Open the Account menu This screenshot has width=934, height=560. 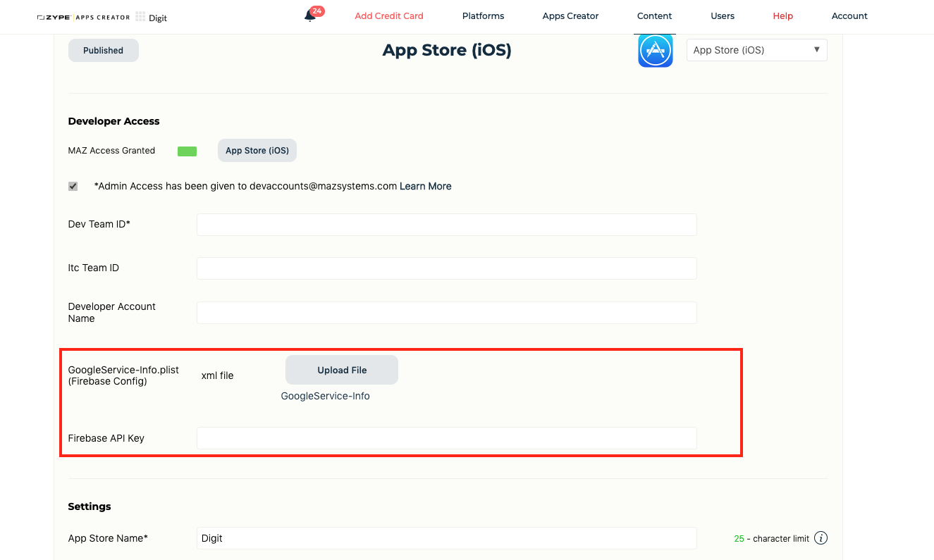tap(849, 16)
